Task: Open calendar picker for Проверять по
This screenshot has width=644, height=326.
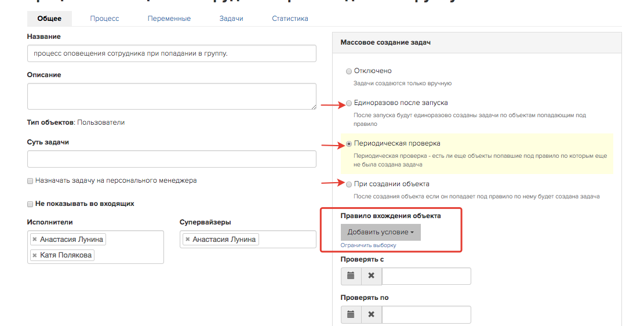Action: coord(351,314)
